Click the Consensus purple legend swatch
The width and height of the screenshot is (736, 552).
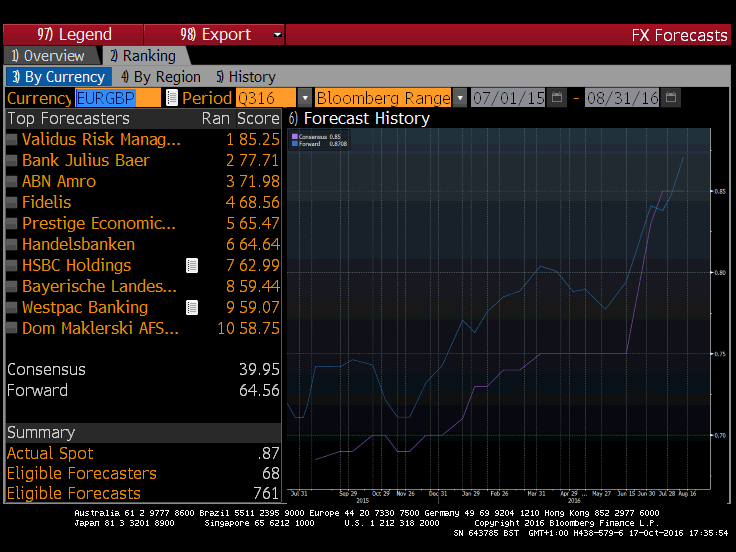pos(295,137)
